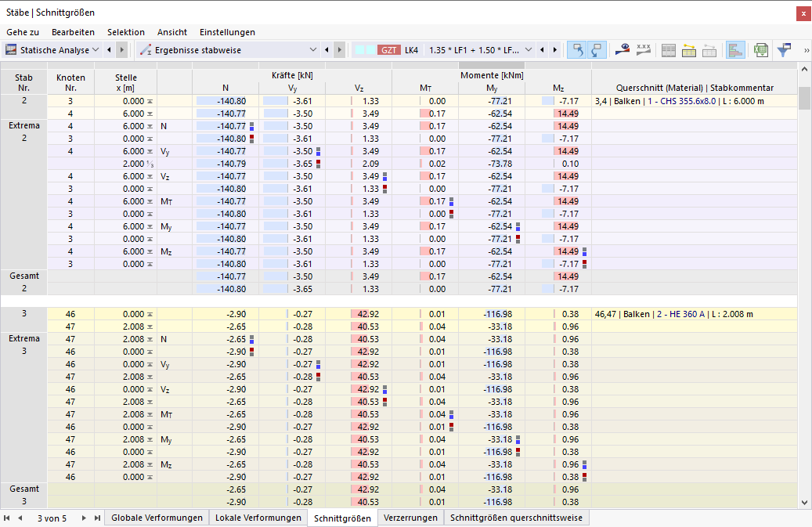Go to next load combination arrow
This screenshot has height=527, width=812.
[x=555, y=50]
